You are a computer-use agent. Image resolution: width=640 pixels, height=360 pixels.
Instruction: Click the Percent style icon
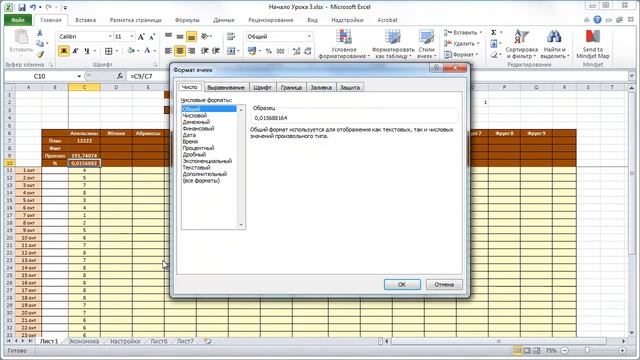click(x=269, y=51)
